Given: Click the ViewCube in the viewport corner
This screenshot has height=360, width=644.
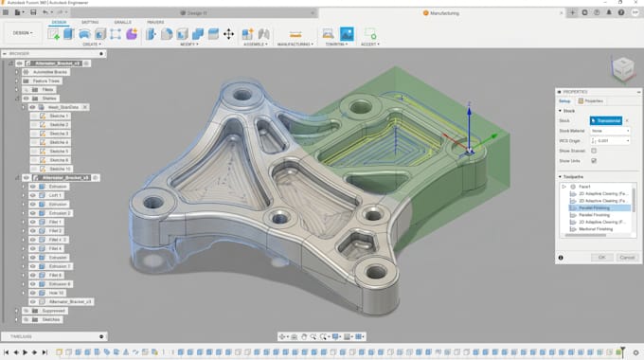Looking at the screenshot, I should point(622,68).
